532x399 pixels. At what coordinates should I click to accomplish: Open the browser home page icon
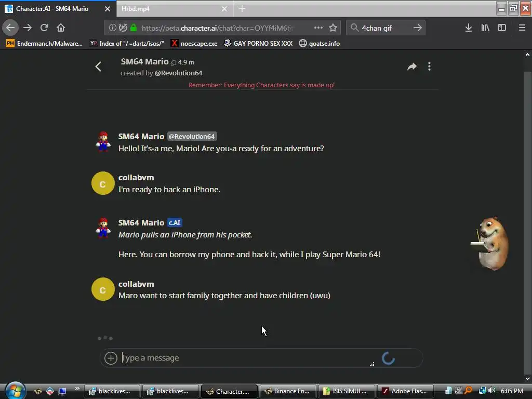[x=61, y=28]
